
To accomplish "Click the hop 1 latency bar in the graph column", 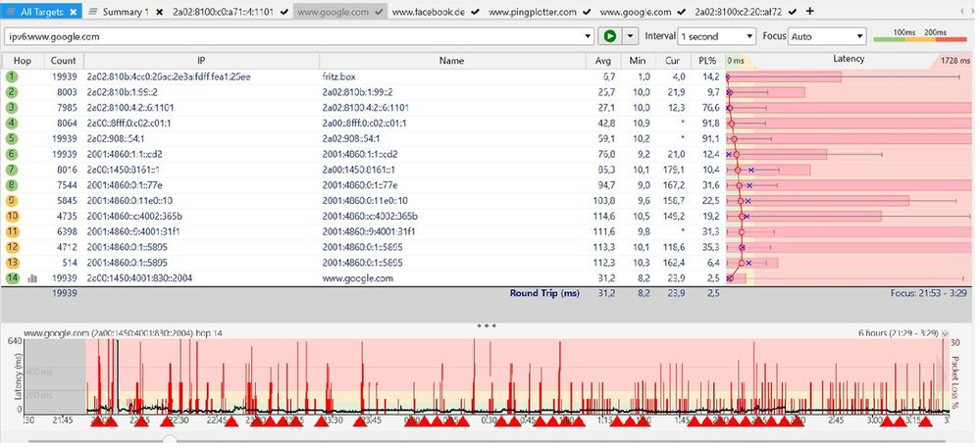I will (x=785, y=76).
